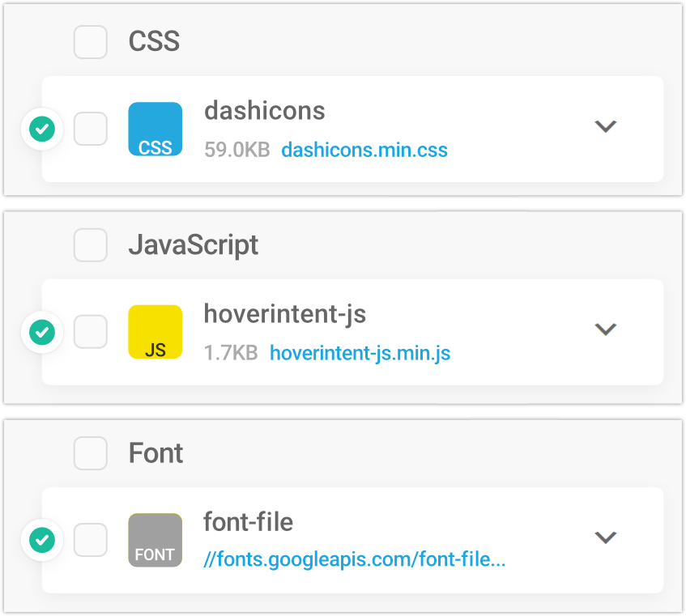Open the dashicons.min.css file link
This screenshot has width=686, height=616.
(364, 150)
